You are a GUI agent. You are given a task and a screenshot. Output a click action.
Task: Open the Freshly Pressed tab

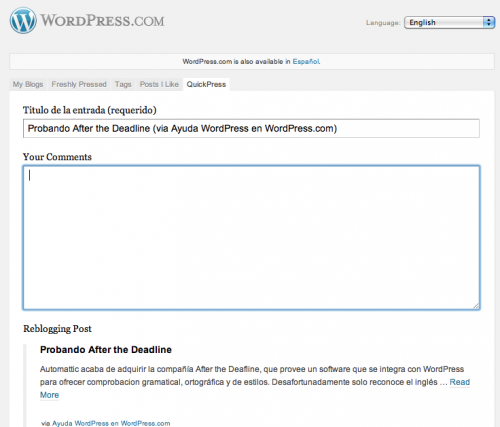(x=79, y=84)
